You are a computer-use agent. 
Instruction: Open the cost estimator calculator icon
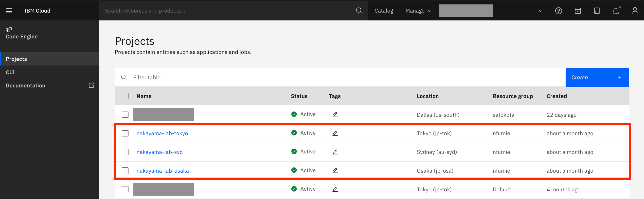[x=596, y=11]
